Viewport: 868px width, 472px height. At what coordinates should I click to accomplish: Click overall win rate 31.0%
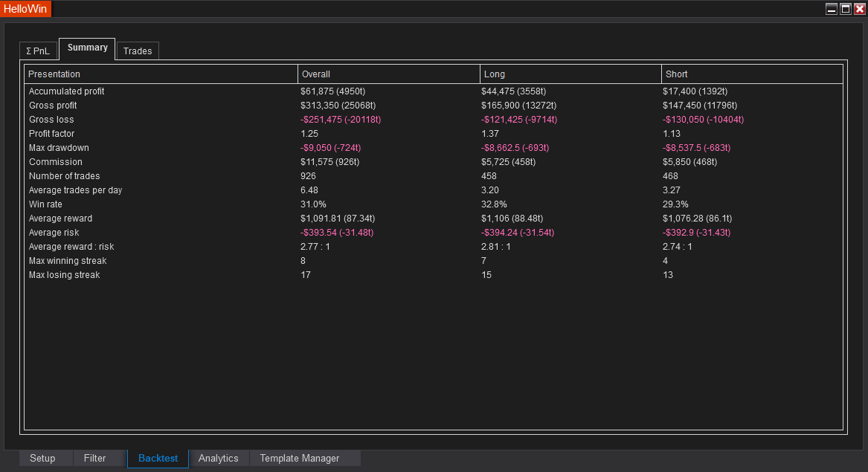313,204
